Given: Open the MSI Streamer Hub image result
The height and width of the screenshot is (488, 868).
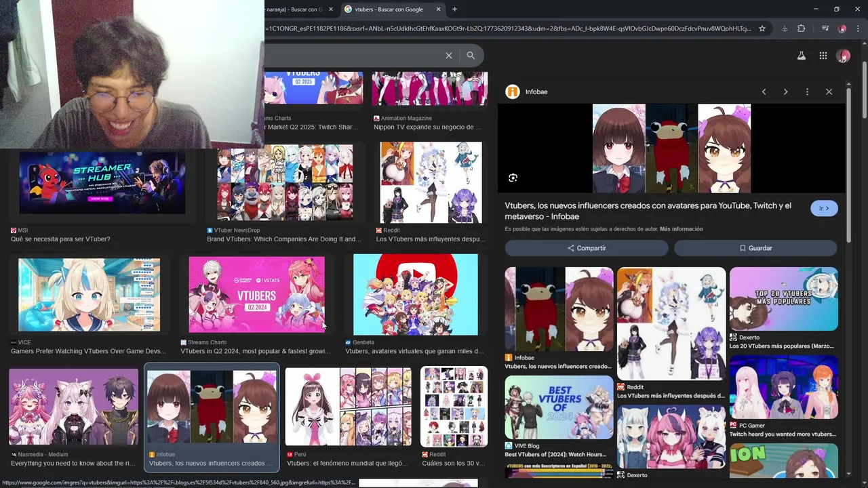Looking at the screenshot, I should pos(102,182).
